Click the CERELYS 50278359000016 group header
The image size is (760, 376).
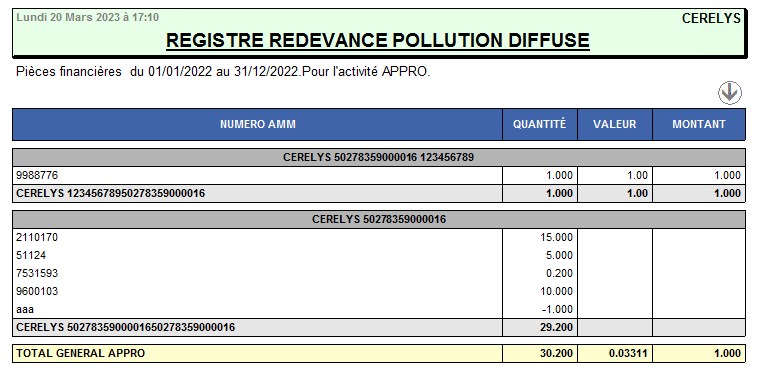[x=379, y=219]
